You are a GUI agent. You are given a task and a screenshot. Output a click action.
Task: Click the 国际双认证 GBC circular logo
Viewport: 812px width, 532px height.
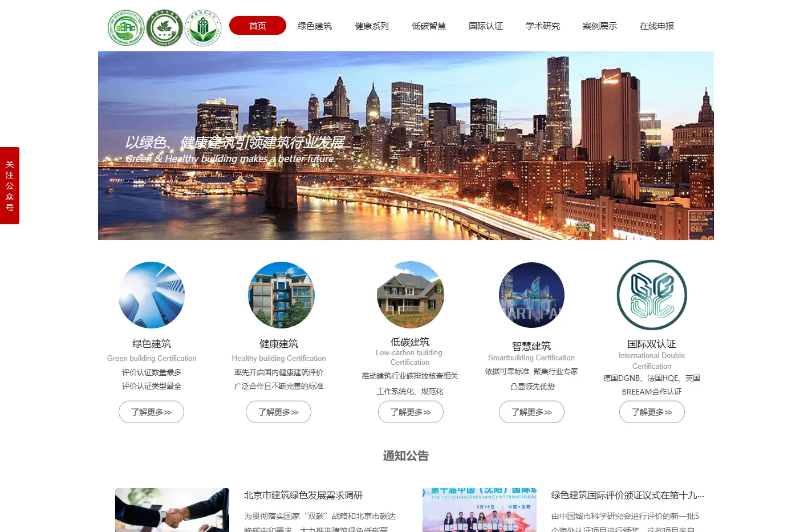(652, 295)
